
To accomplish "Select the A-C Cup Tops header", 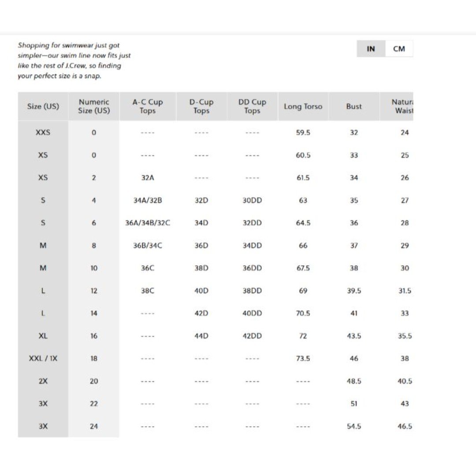I will click(x=148, y=106).
